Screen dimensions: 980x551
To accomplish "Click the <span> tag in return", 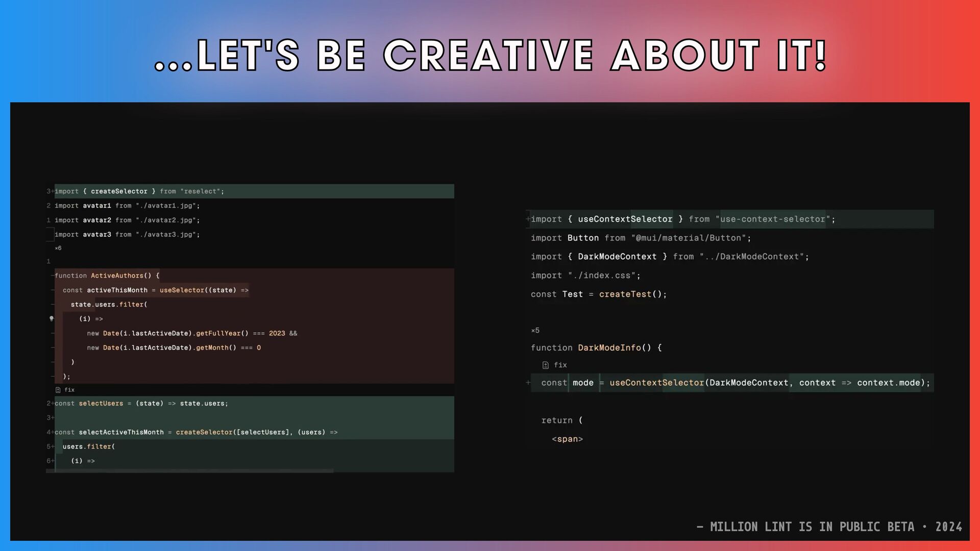I will [567, 439].
